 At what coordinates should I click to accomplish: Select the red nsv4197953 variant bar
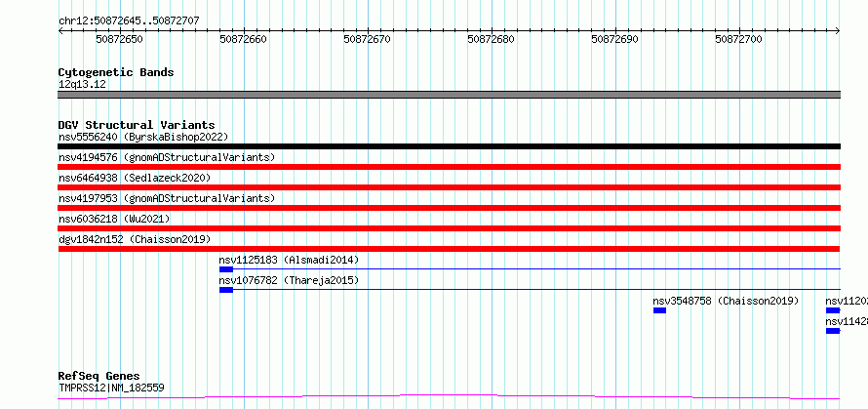tap(449, 208)
